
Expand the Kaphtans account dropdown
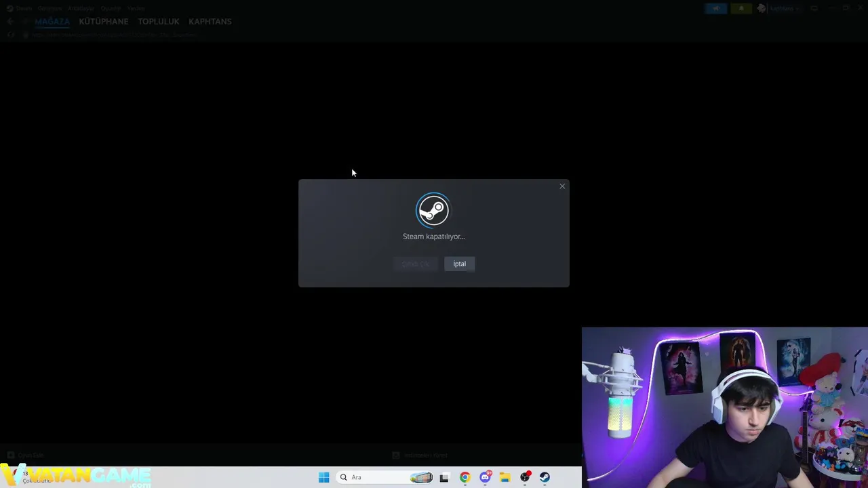tap(784, 9)
